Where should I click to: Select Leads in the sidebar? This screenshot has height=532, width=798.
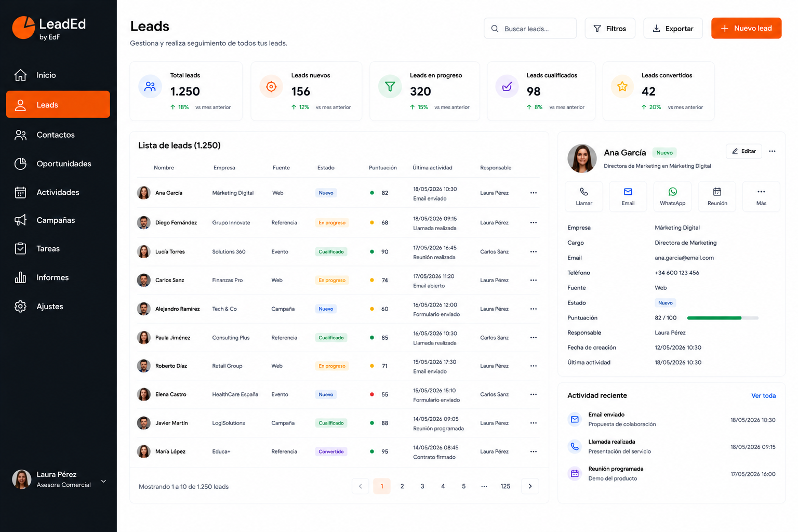tap(58, 104)
